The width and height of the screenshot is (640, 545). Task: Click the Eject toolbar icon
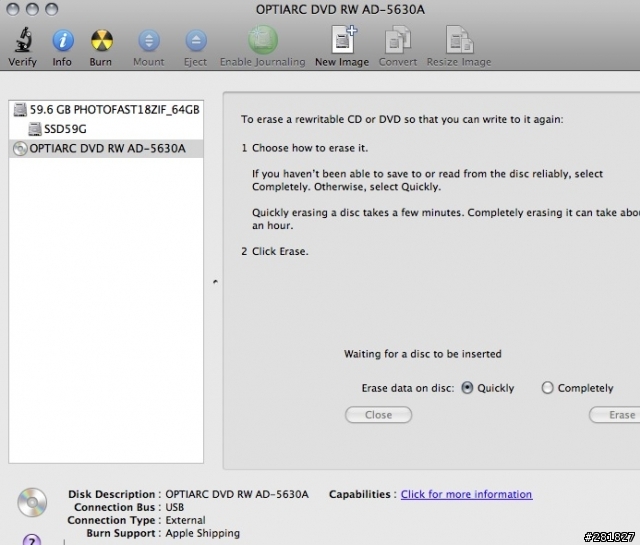click(x=196, y=40)
